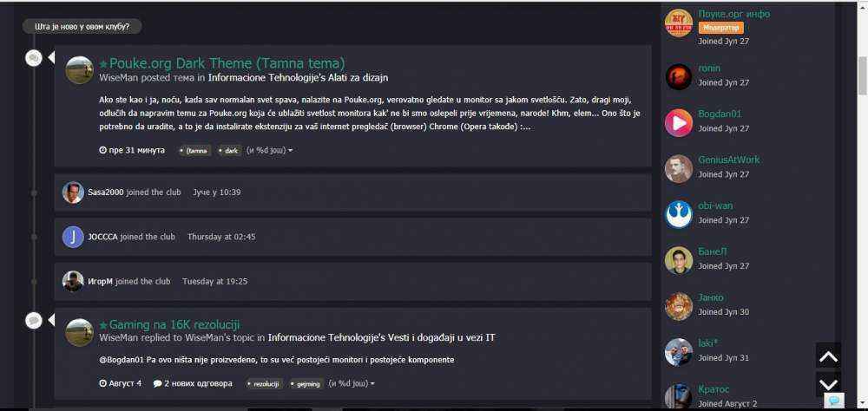
Task: Click the star icon before Dark Theme title
Action: [x=103, y=64]
